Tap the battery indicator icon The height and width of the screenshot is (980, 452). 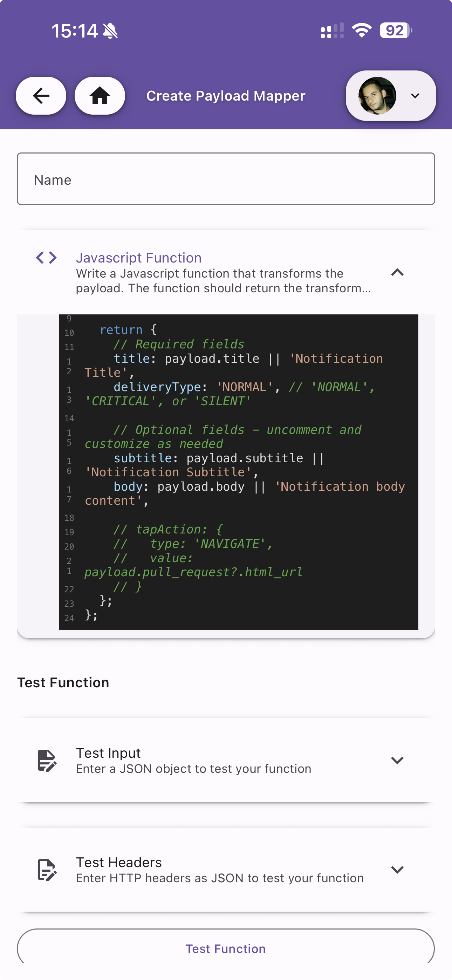pos(396,30)
